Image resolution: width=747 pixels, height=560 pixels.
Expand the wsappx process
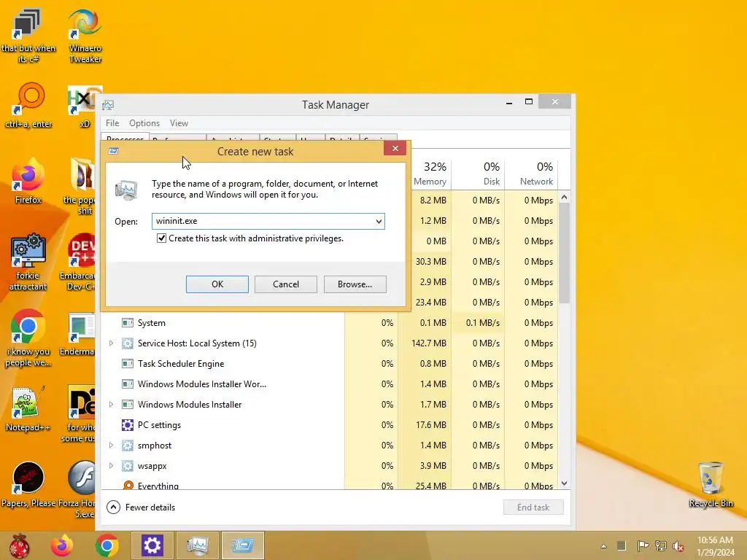click(x=111, y=466)
